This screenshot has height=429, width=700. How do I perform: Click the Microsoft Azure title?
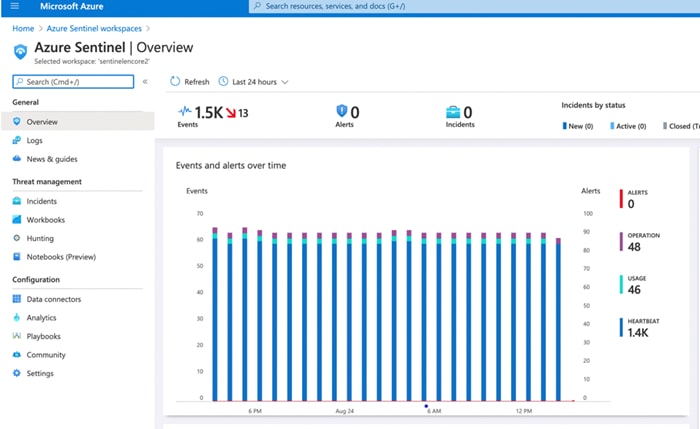click(72, 6)
